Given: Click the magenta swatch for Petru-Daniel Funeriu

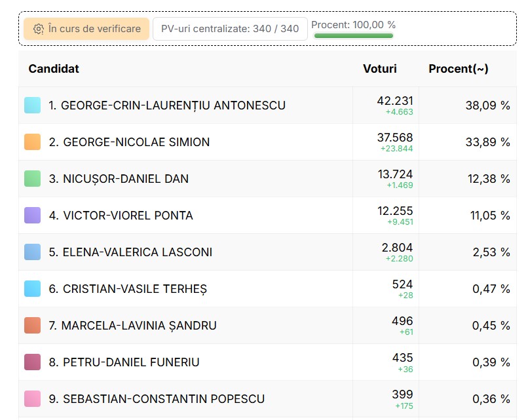Looking at the screenshot, I should pyautogui.click(x=32, y=362).
